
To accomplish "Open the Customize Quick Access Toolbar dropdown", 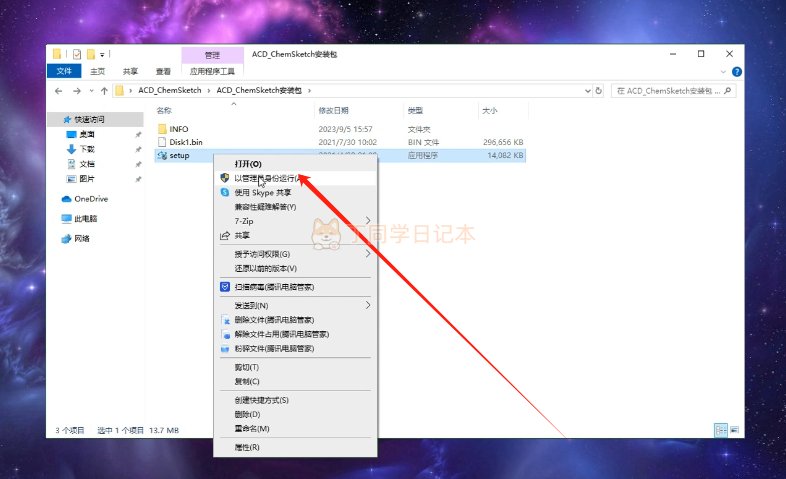I will click(102, 55).
